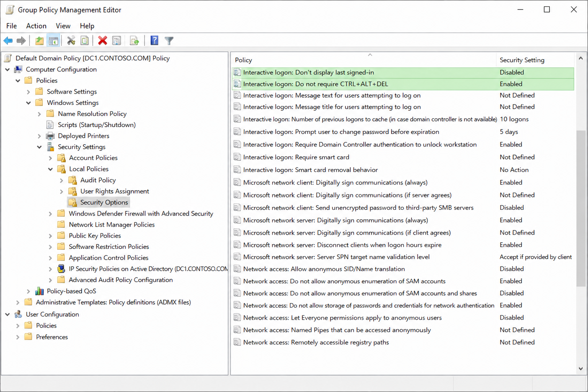Click the User Configuration node icon
The image size is (588, 392).
(x=18, y=314)
